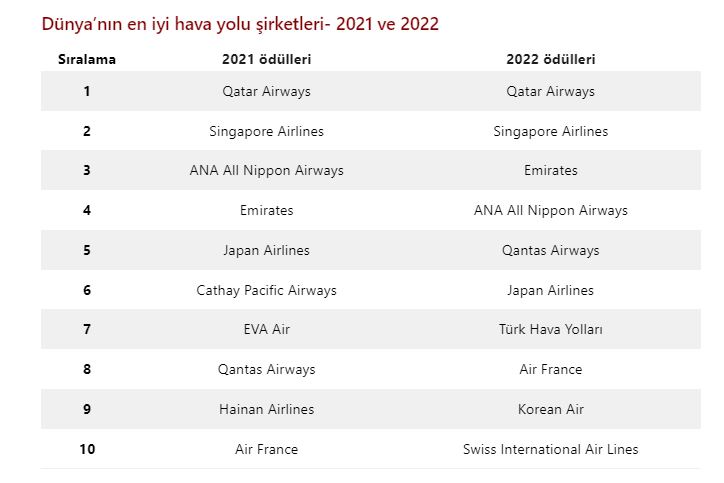
Task: Click the 2021 ödülleri column header
Action: pyautogui.click(x=266, y=59)
